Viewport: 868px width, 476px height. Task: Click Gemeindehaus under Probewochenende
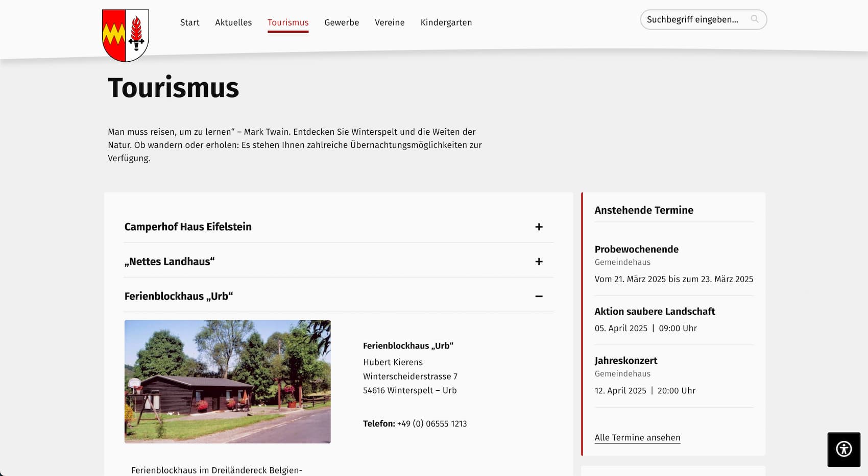tap(622, 262)
